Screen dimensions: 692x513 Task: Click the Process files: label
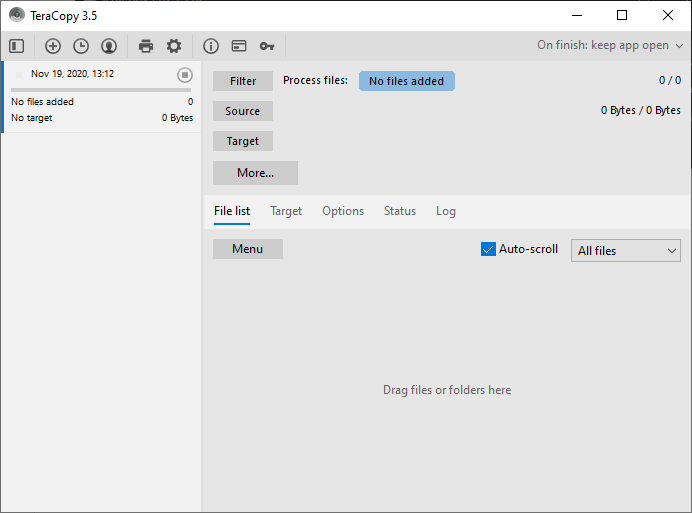[x=315, y=80]
